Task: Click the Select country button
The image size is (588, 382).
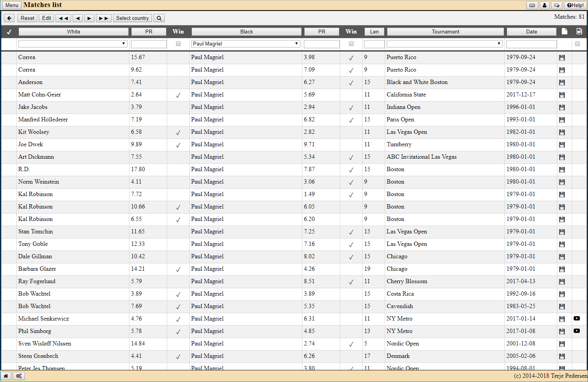Action: [x=132, y=18]
